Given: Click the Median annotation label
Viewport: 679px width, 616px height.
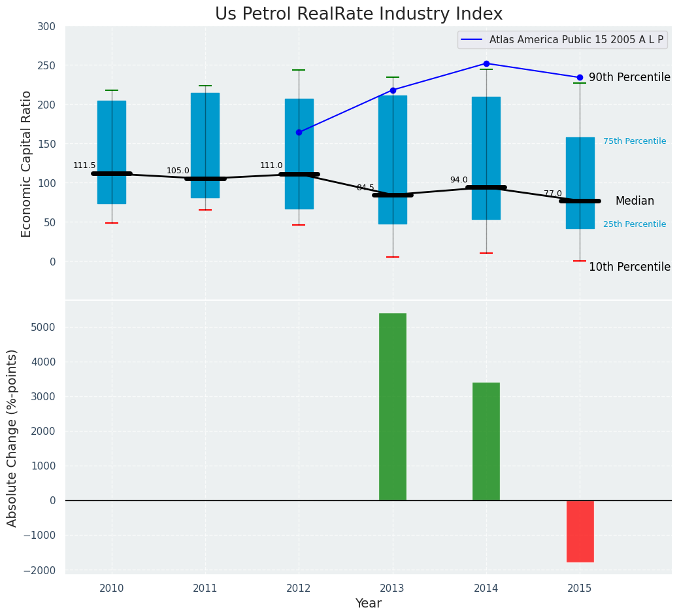Looking at the screenshot, I should (634, 201).
